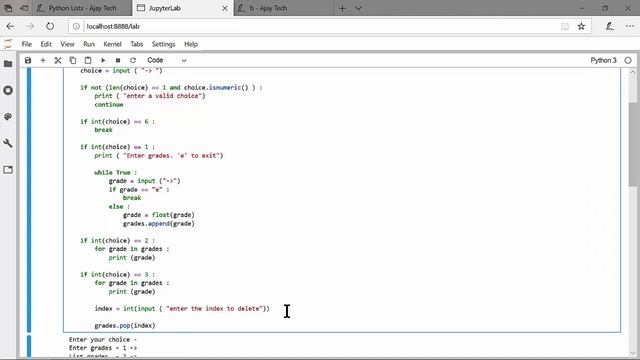Open reading view book icon
The width and height of the screenshot is (640, 360).
click(565, 26)
